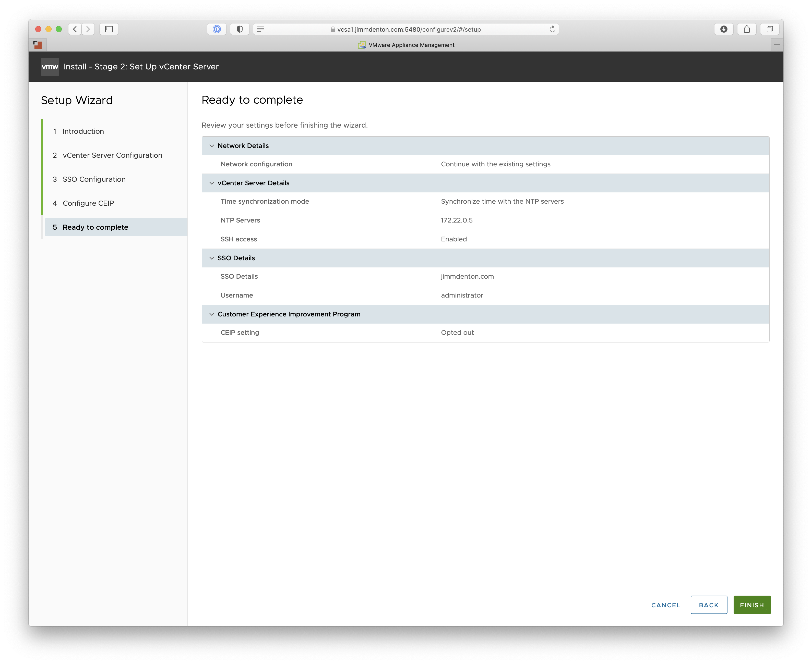The image size is (812, 664).
Task: Click the SSH access 'Enabled' value
Action: tap(454, 239)
